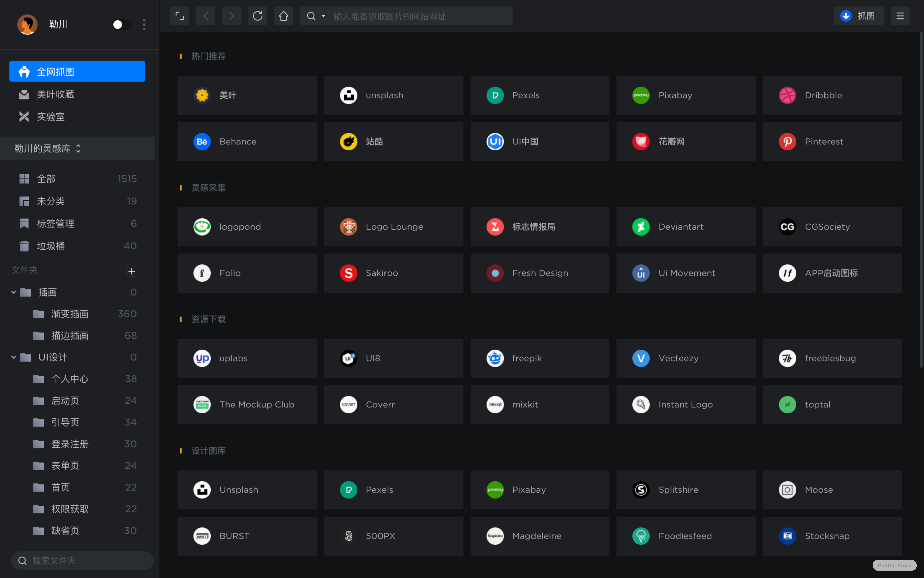The height and width of the screenshot is (578, 924).
Task: Open the Logo Lounge site tile
Action: (394, 227)
